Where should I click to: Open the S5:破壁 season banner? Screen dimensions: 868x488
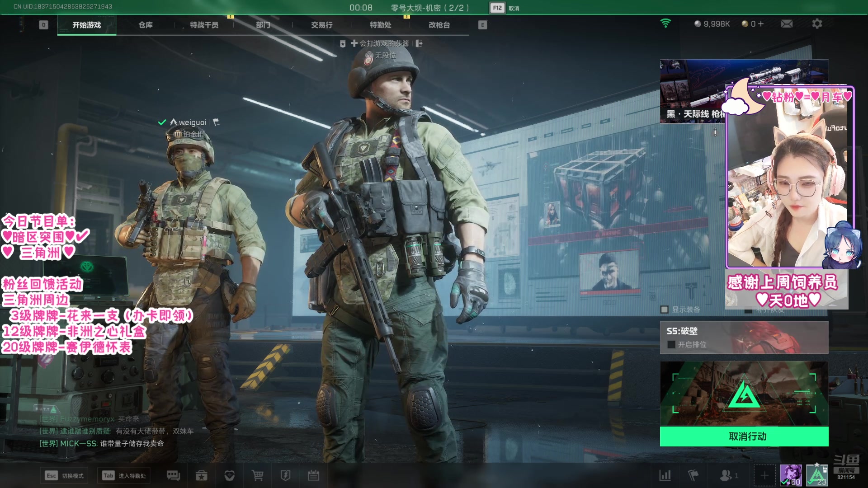744,337
